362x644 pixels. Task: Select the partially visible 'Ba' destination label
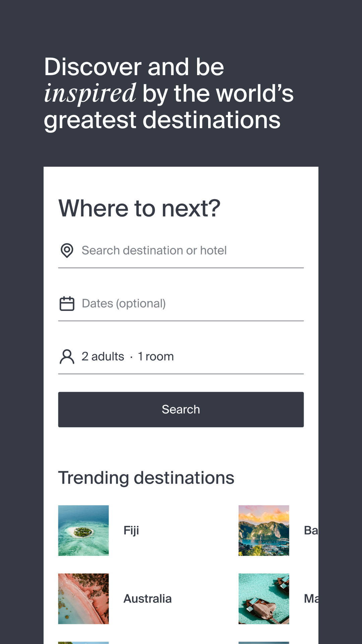click(x=311, y=530)
